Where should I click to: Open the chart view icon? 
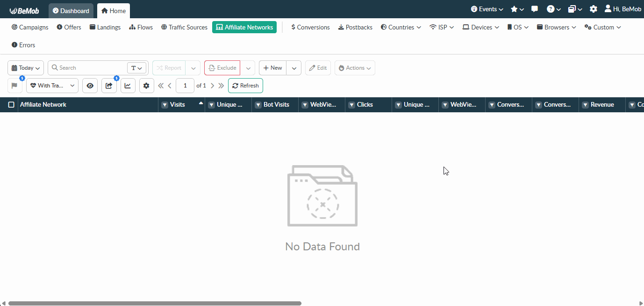pos(128,86)
